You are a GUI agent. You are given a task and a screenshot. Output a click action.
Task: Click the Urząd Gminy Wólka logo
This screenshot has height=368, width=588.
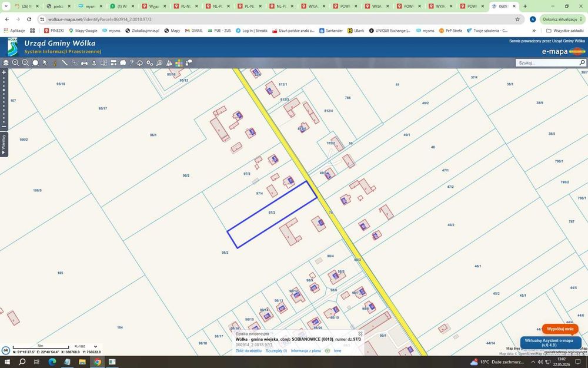tap(13, 47)
